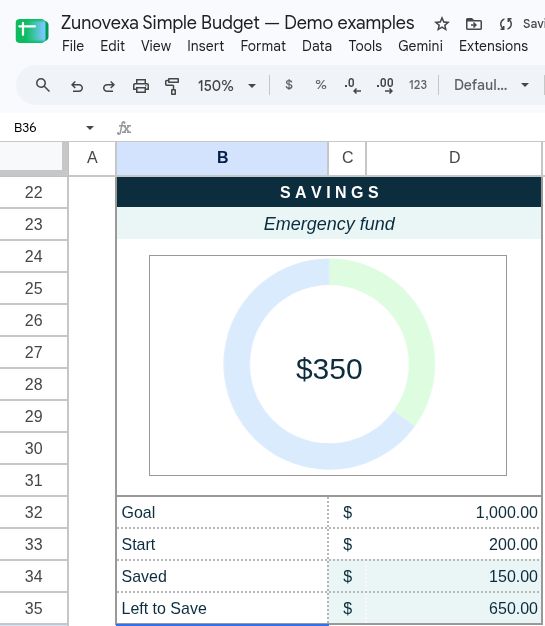The width and height of the screenshot is (545, 626).
Task: Open more number formats (123)
Action: [418, 85]
